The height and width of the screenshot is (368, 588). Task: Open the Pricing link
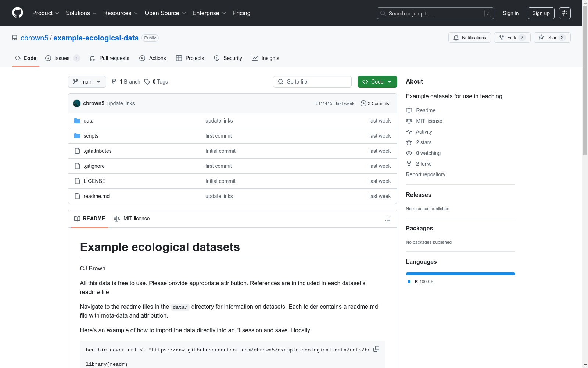point(241,13)
